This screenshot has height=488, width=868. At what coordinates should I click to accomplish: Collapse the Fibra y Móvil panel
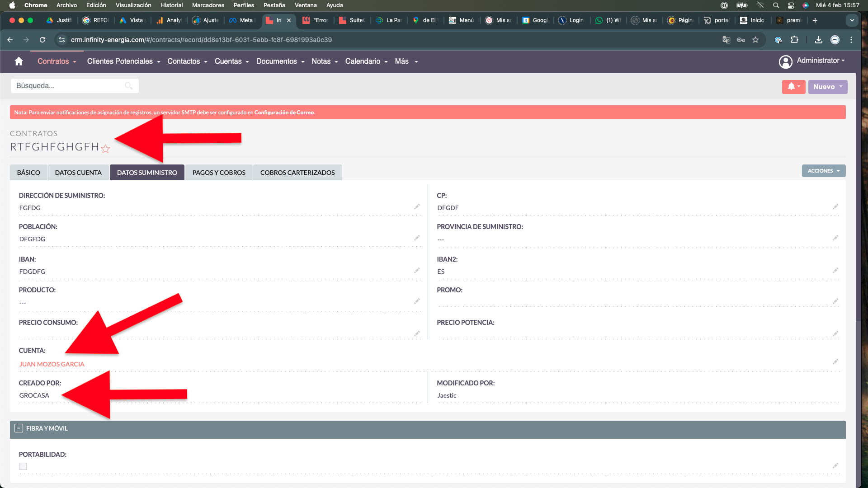click(x=19, y=428)
